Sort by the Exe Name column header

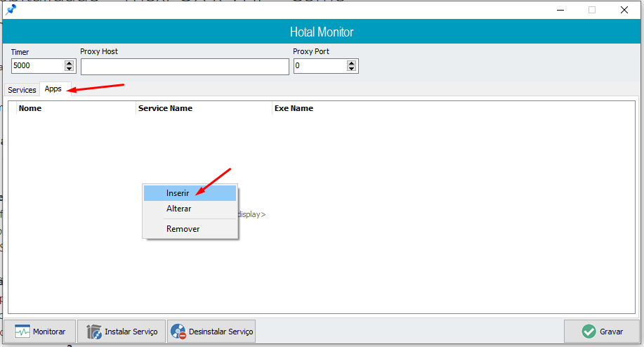(x=294, y=108)
